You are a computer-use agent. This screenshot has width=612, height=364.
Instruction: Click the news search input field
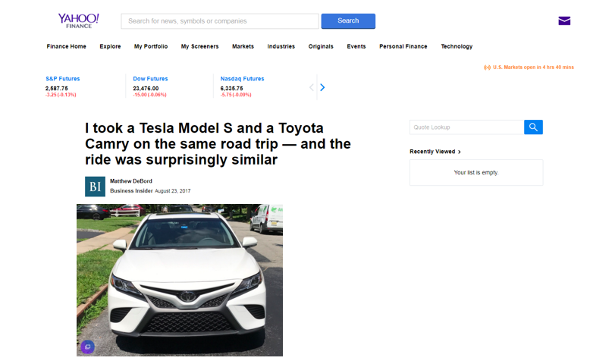click(219, 21)
